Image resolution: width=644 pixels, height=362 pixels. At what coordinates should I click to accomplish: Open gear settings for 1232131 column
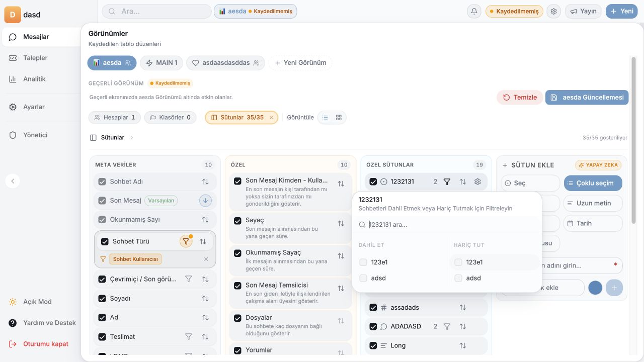[477, 182]
